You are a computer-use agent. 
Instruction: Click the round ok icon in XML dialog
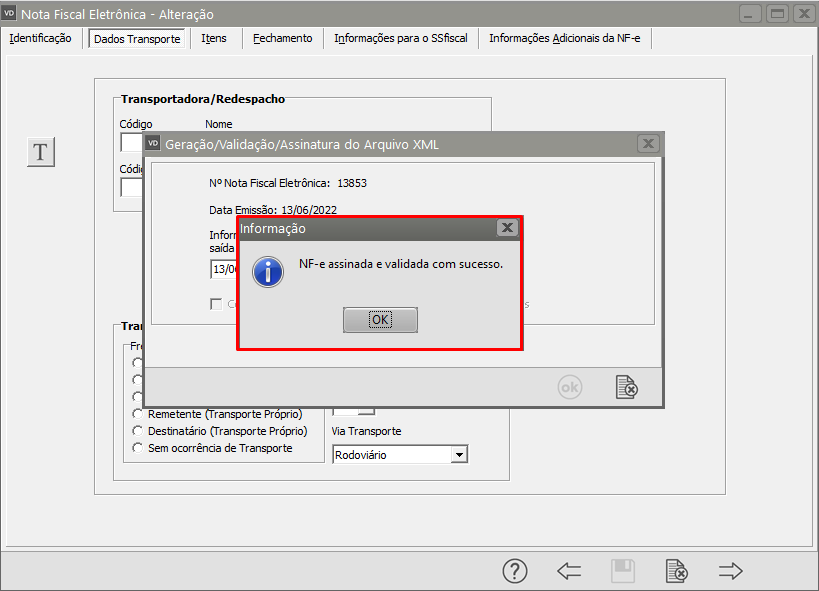click(569, 387)
